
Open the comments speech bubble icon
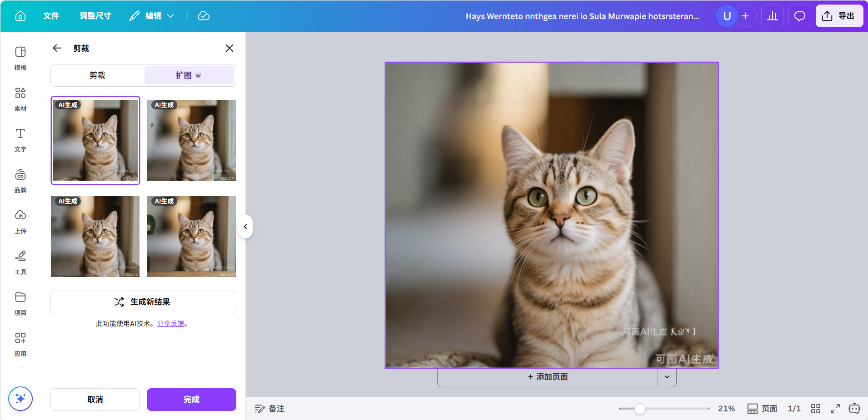(799, 16)
